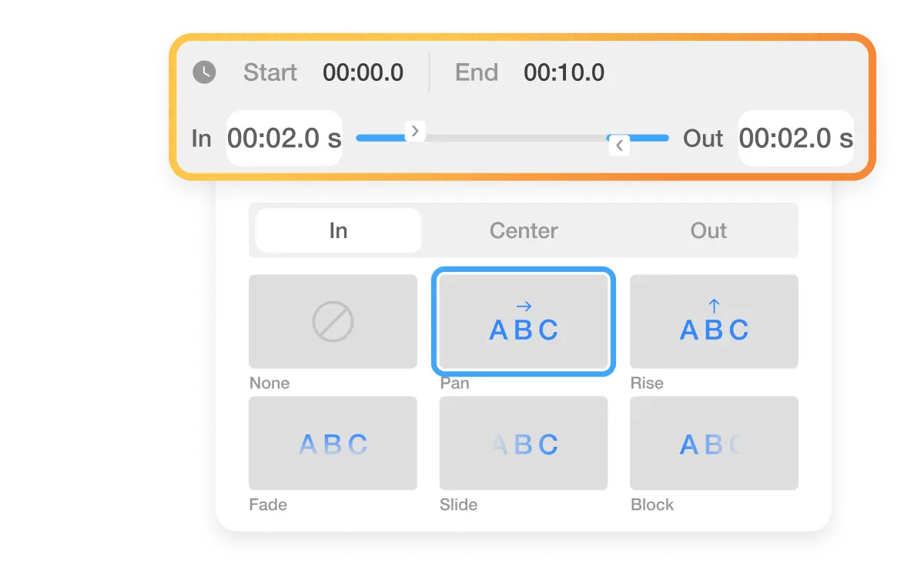Select the None animation option
This screenshot has height=570, width=924.
point(333,321)
